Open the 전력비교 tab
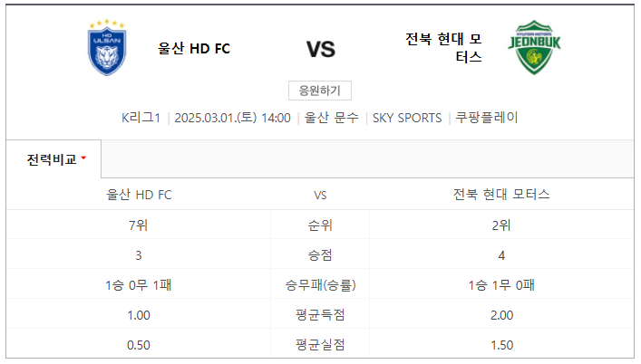 tap(53, 159)
